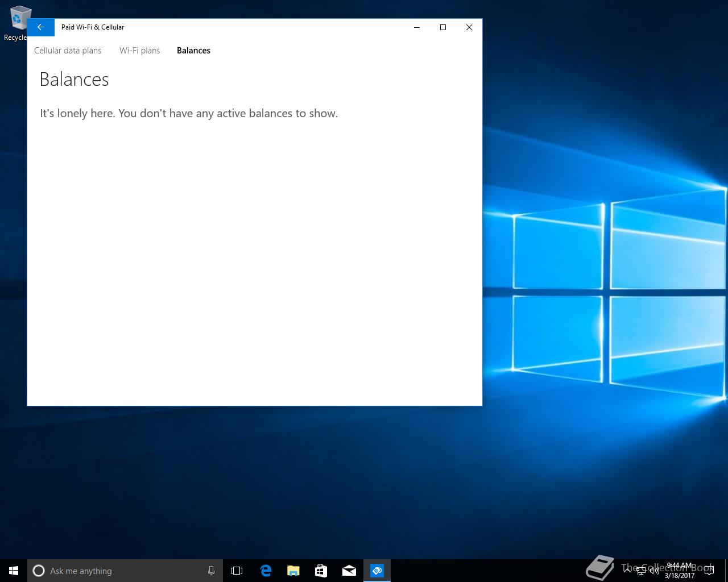Image resolution: width=728 pixels, height=582 pixels.
Task: Open File Explorer from the taskbar
Action: 293,571
